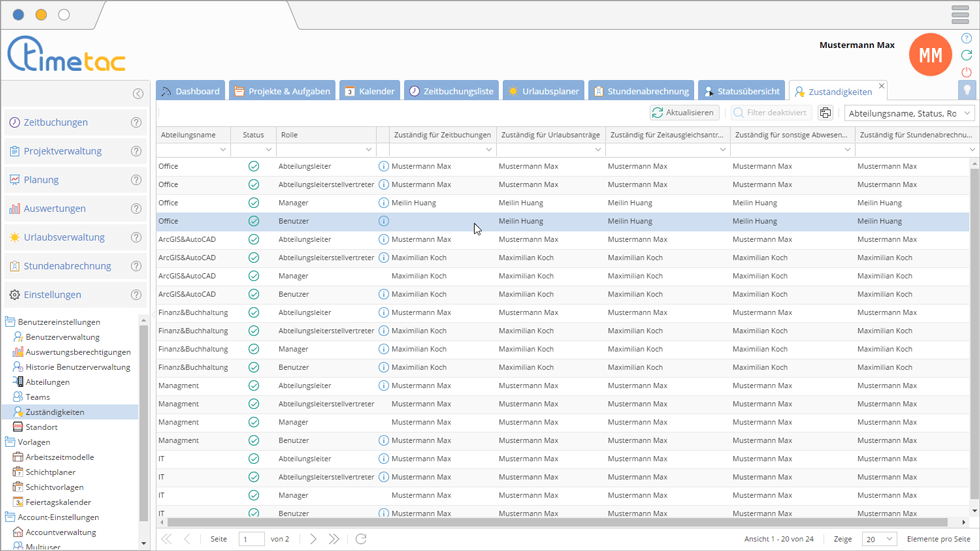Click help icon next to Zeitbuchungen
The image size is (980, 551).
(x=136, y=123)
